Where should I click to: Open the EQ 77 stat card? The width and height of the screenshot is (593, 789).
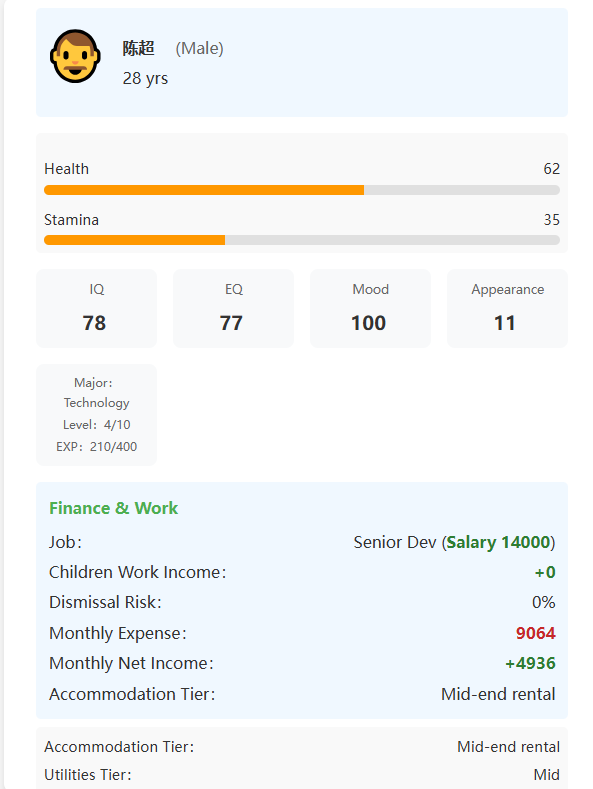233,308
